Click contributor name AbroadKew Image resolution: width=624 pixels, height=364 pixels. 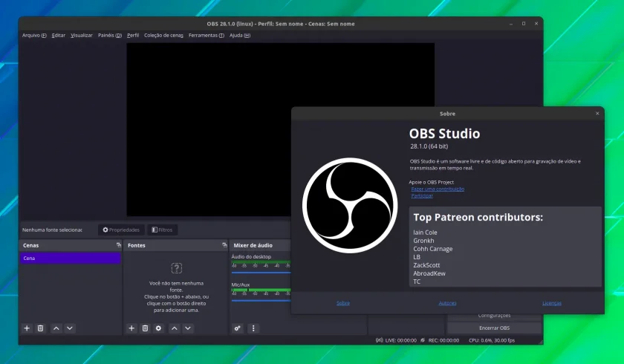coord(429,273)
